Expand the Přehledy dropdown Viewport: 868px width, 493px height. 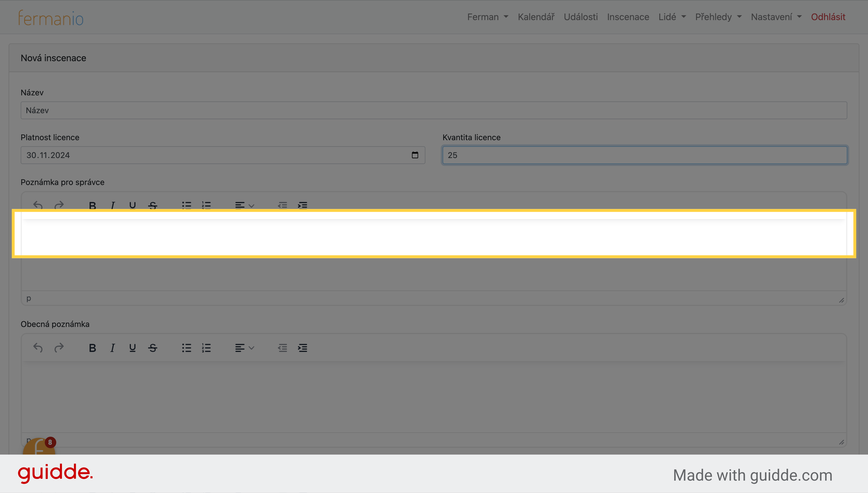point(718,17)
